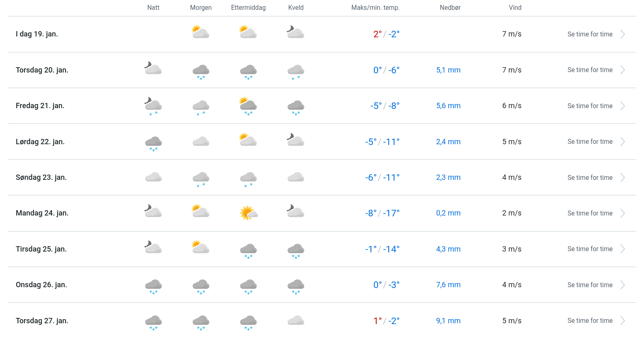Click the Maks/min. temp. column header
This screenshot has height=338, width=644.
coord(375,8)
